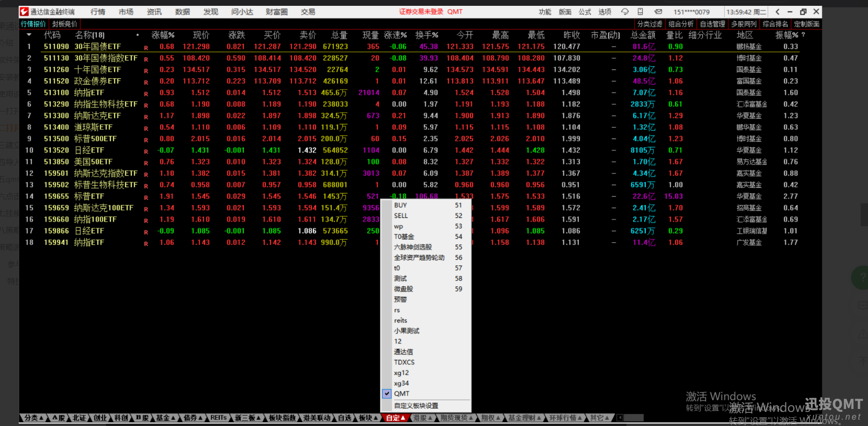Click the back arrow in title bar
868x426 pixels.
tap(778, 12)
